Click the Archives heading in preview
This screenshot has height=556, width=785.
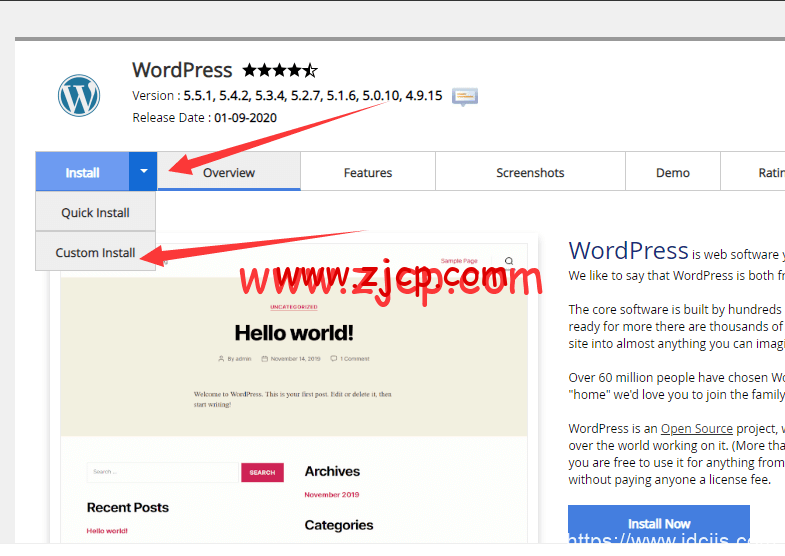332,471
